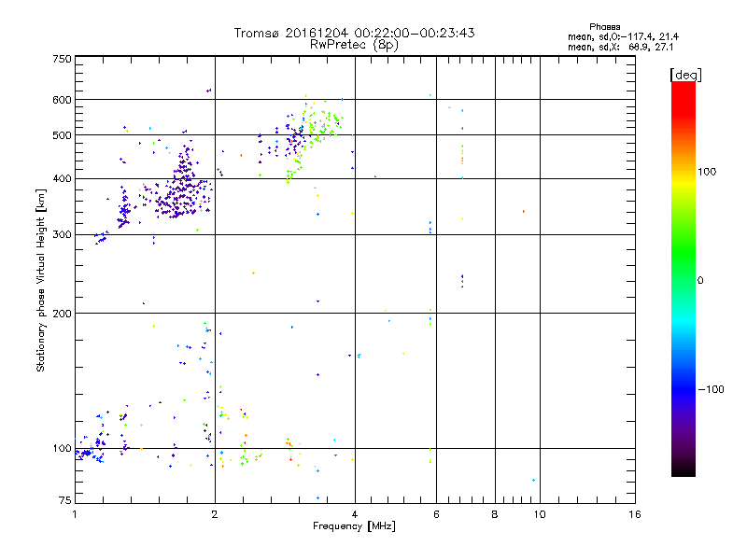Click the 'RwPretec (8p)' subtitle
Image resolution: width=747 pixels, height=560 pixels.
pyautogui.click(x=354, y=45)
